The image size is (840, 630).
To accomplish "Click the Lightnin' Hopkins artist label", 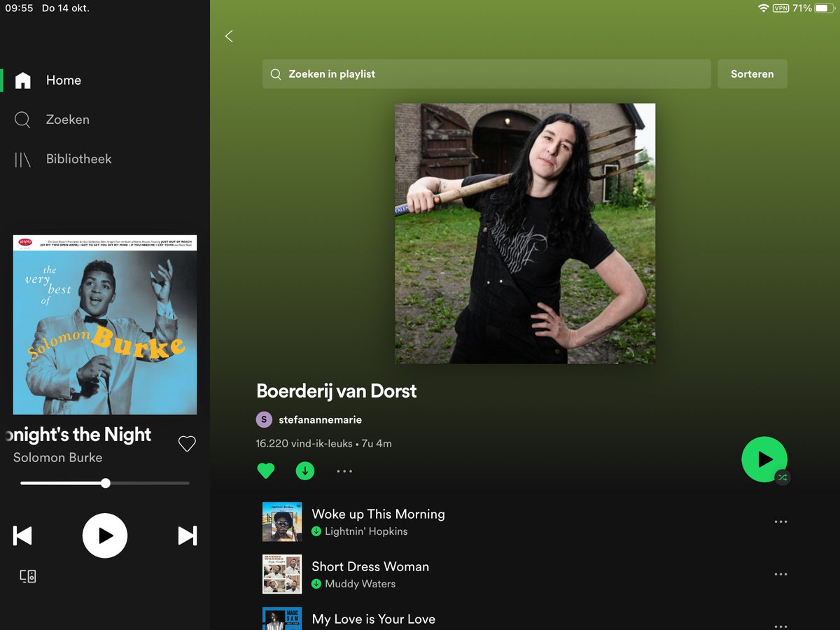I will (x=366, y=531).
